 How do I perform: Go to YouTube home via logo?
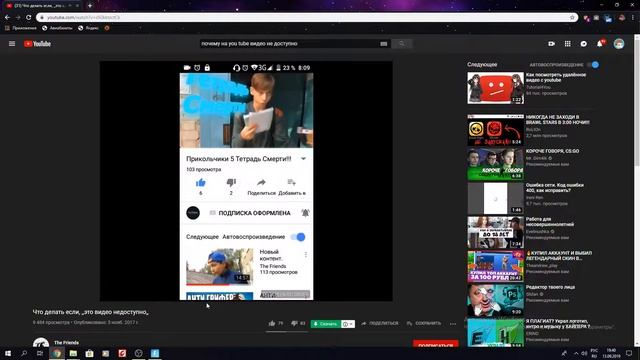point(37,44)
